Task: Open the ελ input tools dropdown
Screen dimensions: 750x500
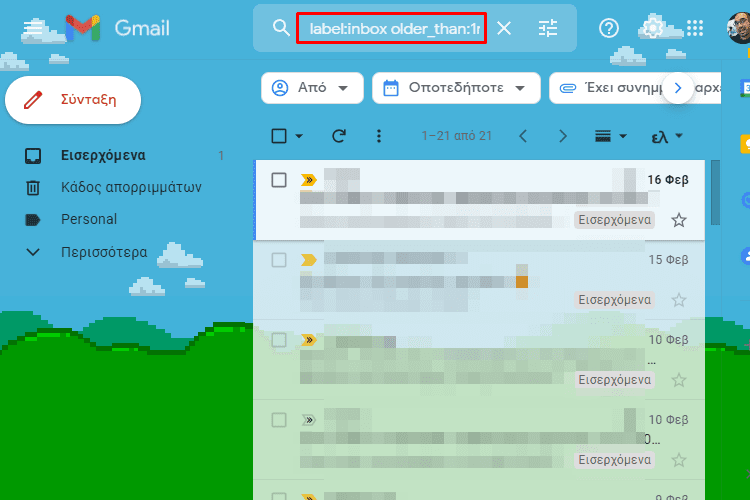Action: click(x=667, y=136)
